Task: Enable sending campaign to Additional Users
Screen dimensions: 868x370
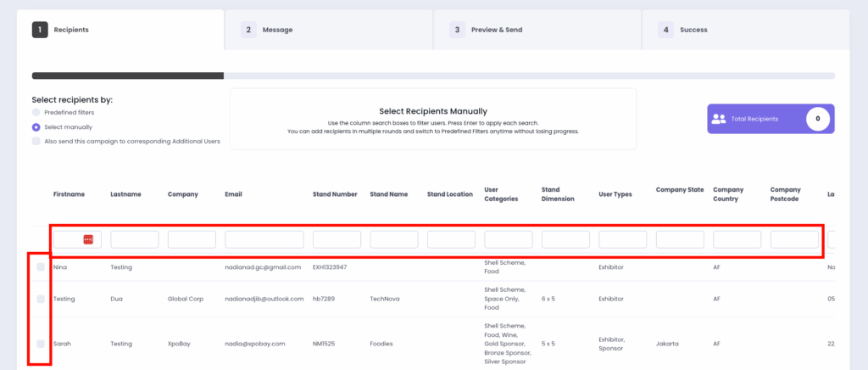Action: pos(36,141)
